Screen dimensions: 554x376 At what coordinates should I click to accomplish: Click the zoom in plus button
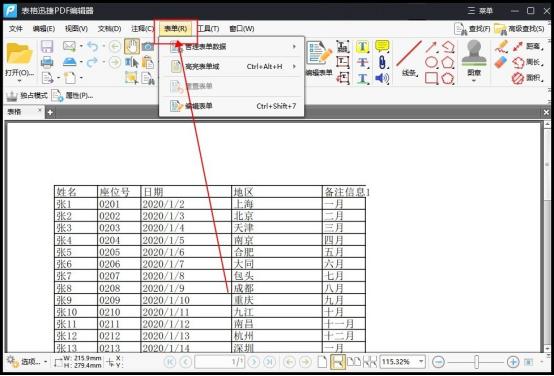coord(513,362)
